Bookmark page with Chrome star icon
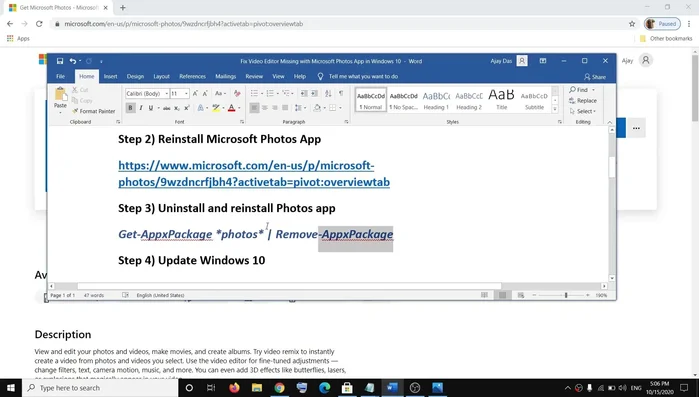The image size is (699, 397). tap(632, 24)
